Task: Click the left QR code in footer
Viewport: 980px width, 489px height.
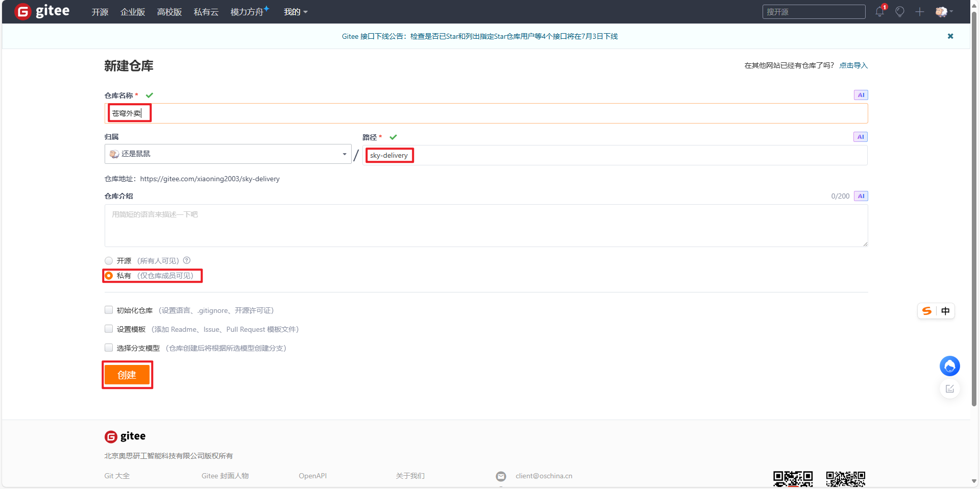Action: 793,479
